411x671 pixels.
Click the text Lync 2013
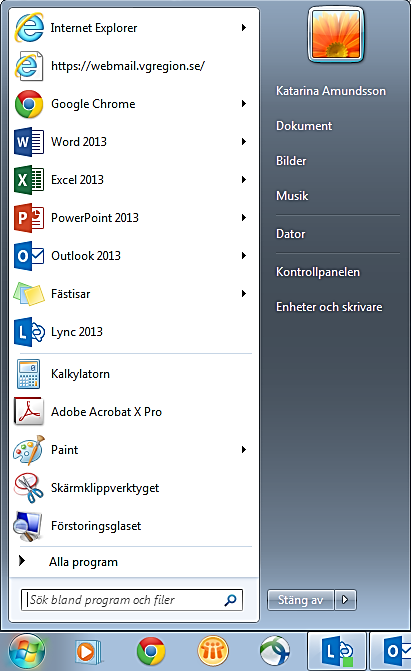tap(77, 332)
